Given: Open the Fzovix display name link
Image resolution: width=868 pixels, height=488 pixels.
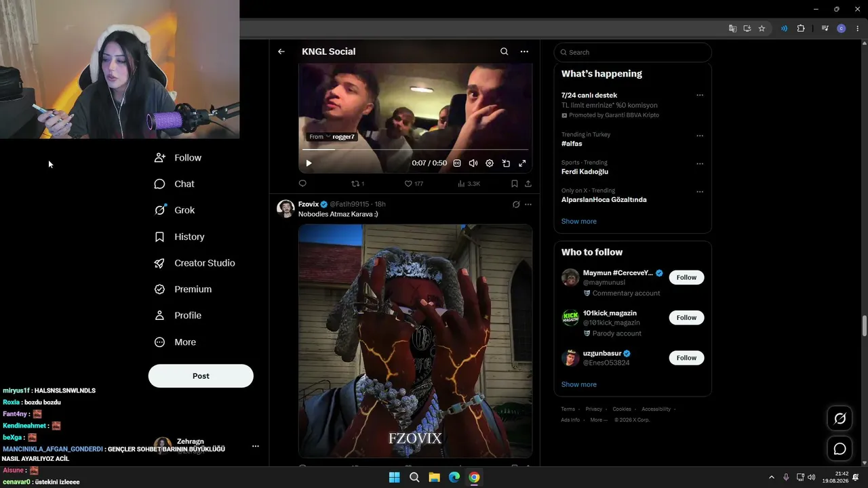Looking at the screenshot, I should [309, 204].
